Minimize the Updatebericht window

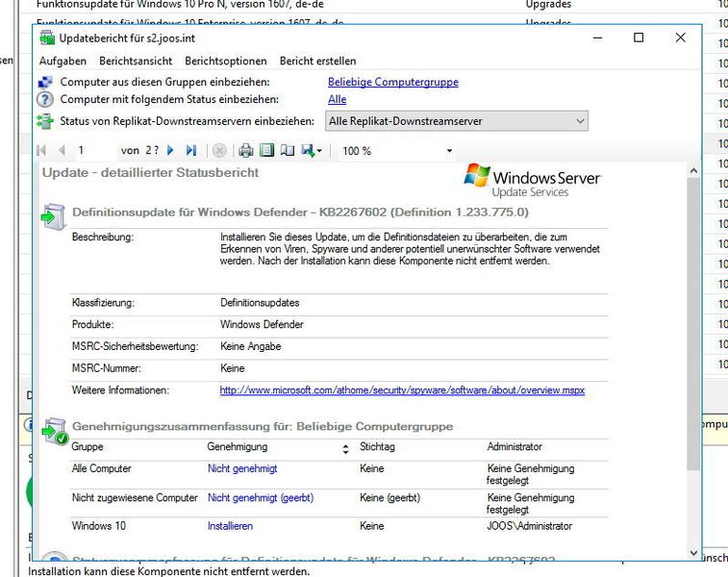click(598, 38)
